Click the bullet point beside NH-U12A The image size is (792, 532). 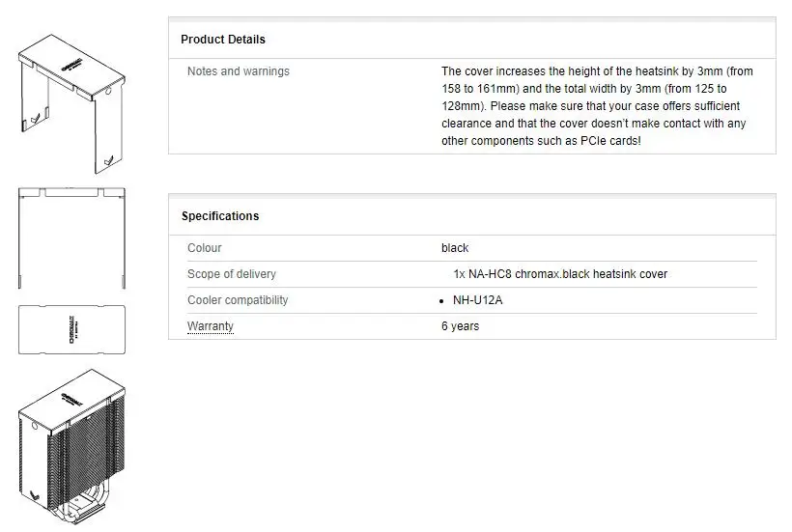click(442, 300)
